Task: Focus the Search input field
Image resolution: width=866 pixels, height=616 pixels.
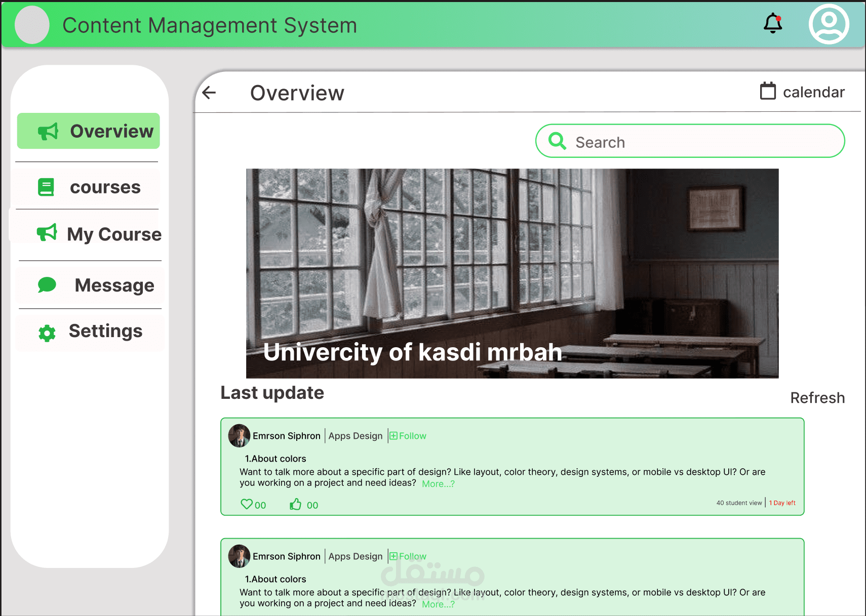Action: coord(690,141)
